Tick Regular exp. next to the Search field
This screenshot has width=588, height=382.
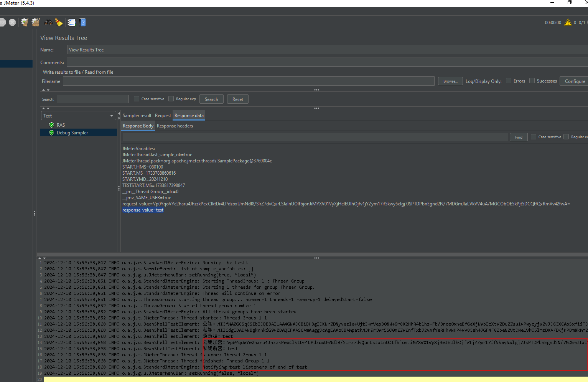pyautogui.click(x=171, y=99)
